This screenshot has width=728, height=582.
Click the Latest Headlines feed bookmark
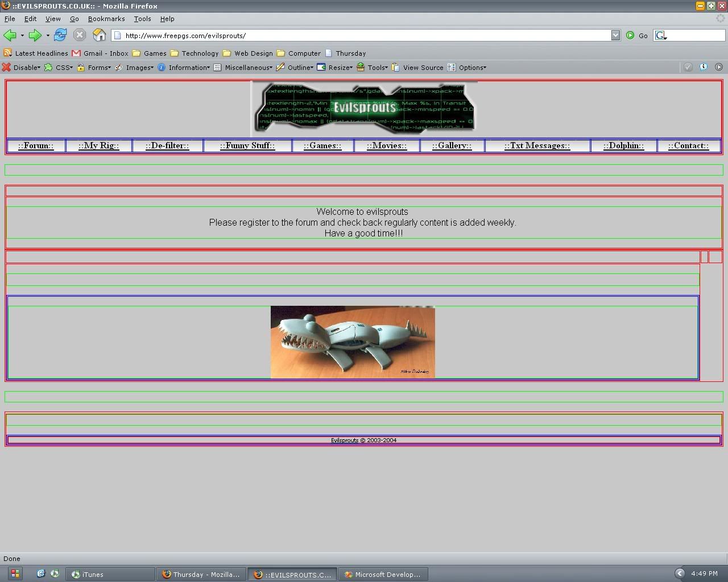[x=41, y=53]
